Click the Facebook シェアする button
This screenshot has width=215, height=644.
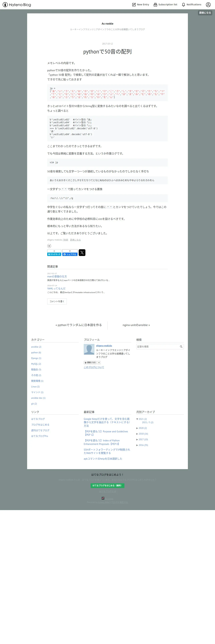click(70, 252)
